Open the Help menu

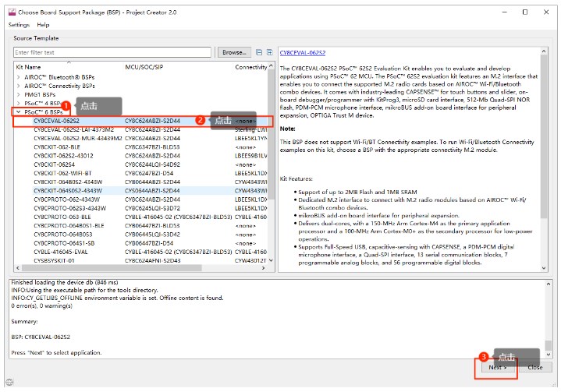pyautogui.click(x=43, y=25)
